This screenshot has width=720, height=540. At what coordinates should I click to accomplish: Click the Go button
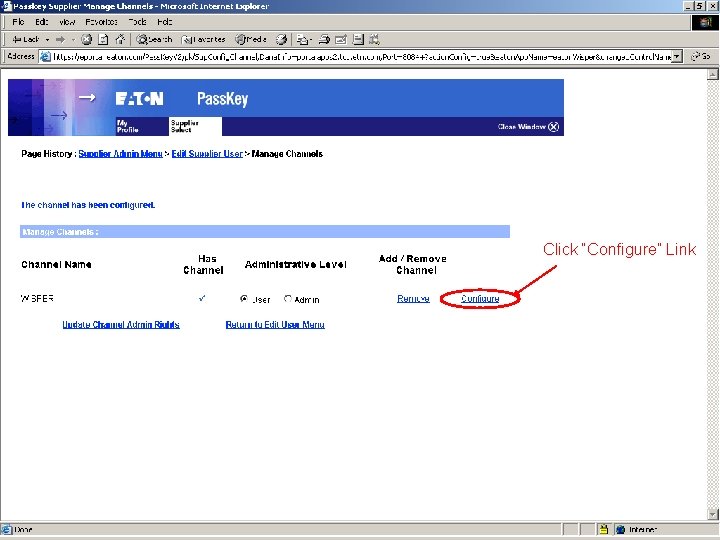(x=701, y=56)
